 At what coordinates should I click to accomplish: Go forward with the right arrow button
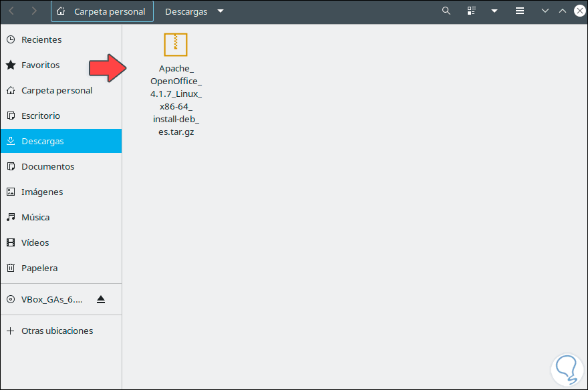click(x=34, y=11)
